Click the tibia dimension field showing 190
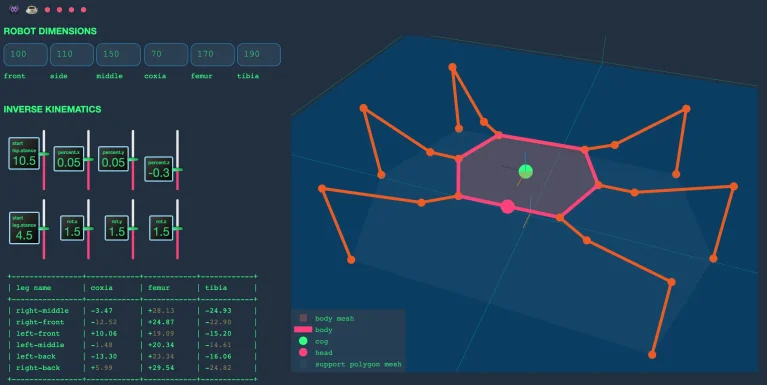This screenshot has height=385, width=767. pyautogui.click(x=259, y=54)
